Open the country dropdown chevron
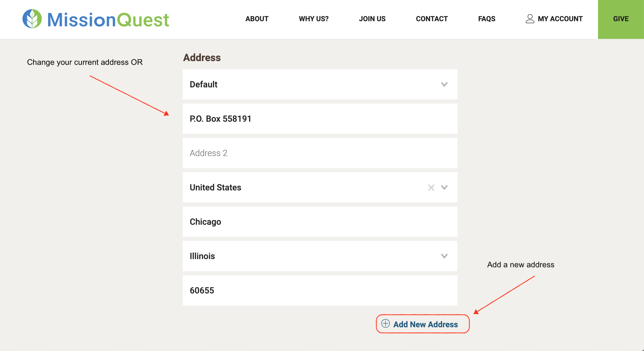644x351 pixels. click(444, 187)
